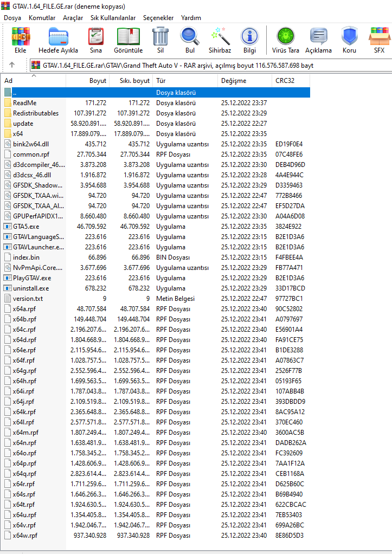Select the GPUPerfAPIDX1... file
The width and height of the screenshot is (392, 554).
pyautogui.click(x=38, y=216)
